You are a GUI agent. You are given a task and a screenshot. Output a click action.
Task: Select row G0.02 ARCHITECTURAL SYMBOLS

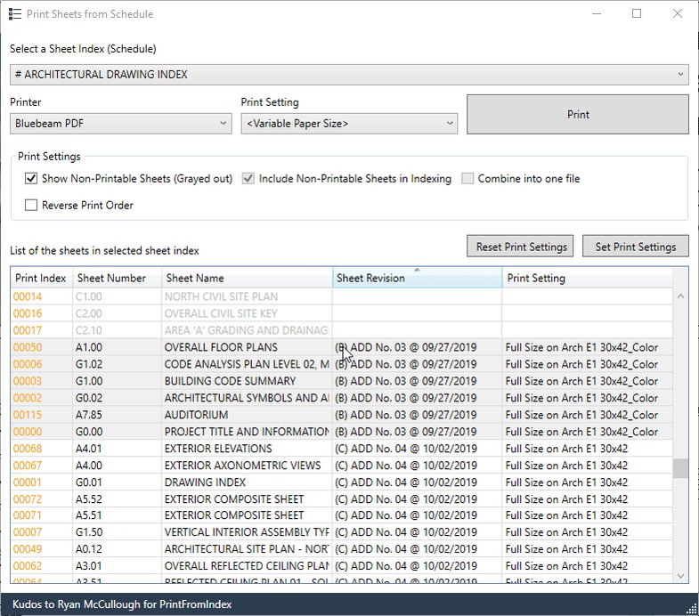tap(341, 398)
